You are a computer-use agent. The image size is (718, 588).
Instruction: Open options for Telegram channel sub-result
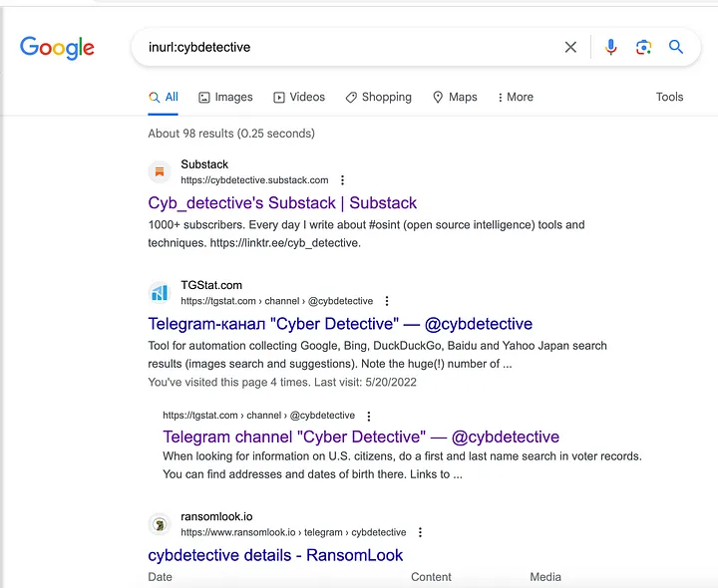tap(369, 416)
